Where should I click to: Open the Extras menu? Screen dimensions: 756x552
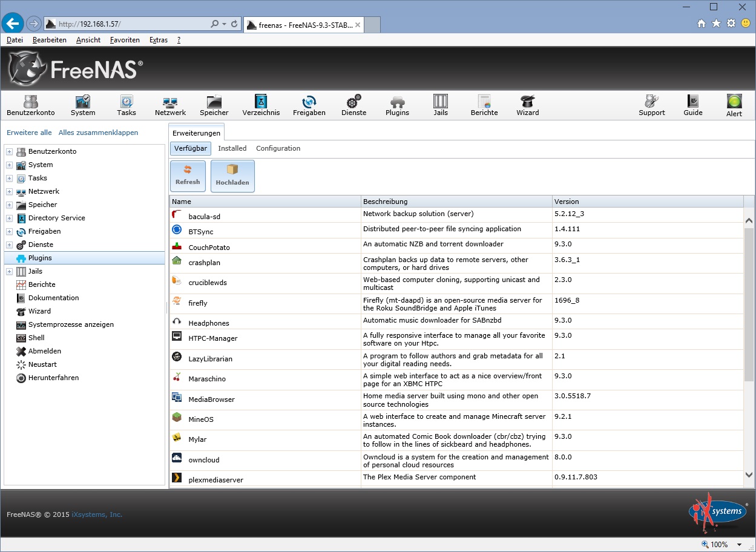pos(159,40)
